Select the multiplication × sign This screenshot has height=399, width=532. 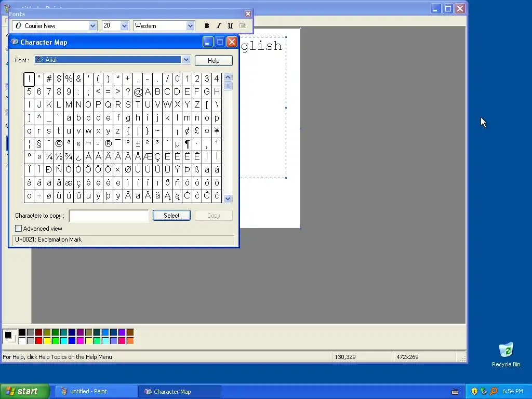tap(118, 170)
